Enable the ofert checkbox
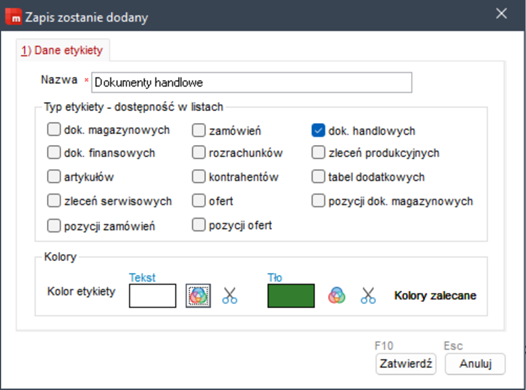This screenshot has width=526, height=390. pos(199,201)
